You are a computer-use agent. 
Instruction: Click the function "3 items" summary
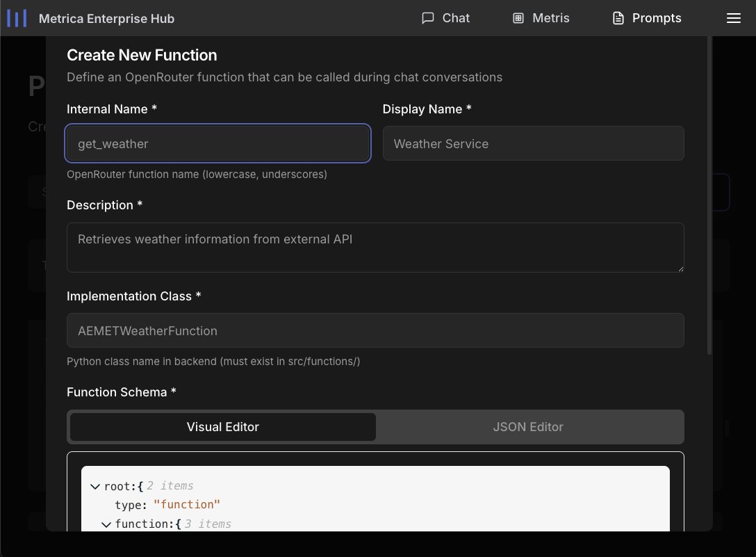tap(208, 524)
